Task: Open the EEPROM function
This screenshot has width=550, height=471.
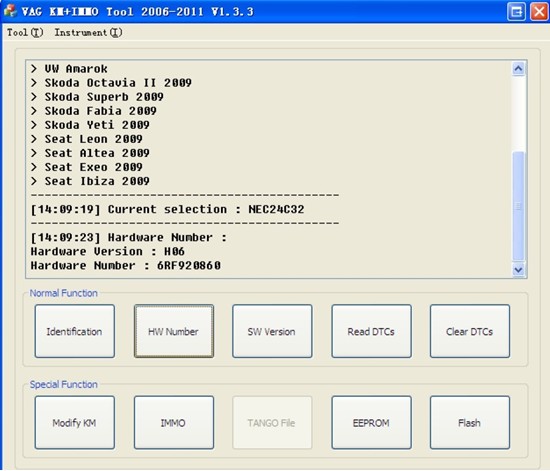Action: (x=371, y=422)
